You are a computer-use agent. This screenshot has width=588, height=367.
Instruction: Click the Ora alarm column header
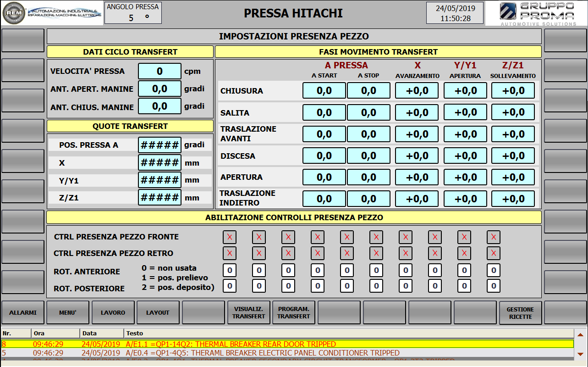pyautogui.click(x=55, y=333)
